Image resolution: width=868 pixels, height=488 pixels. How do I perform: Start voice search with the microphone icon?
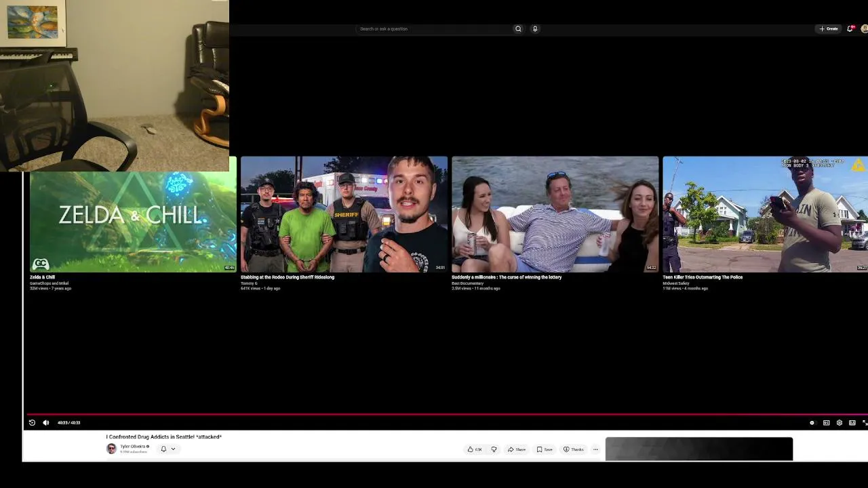click(535, 28)
